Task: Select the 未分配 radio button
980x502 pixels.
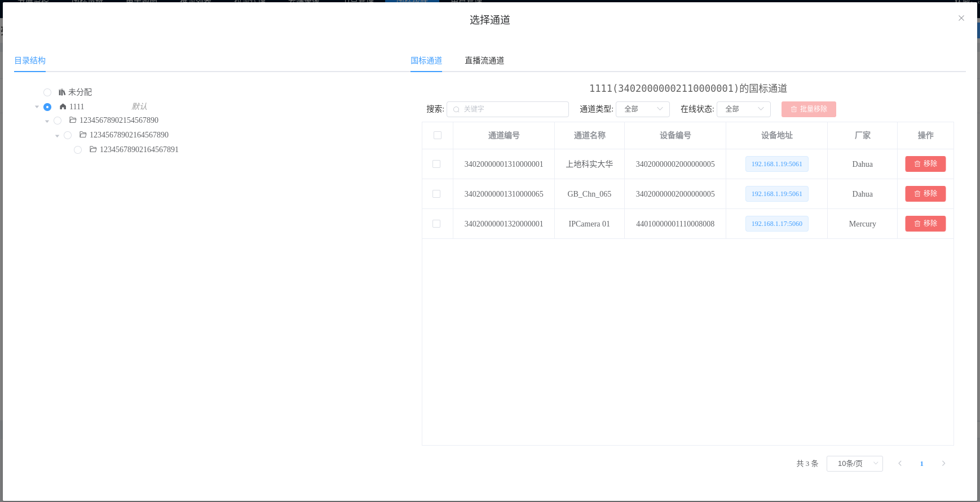Action: pos(47,92)
